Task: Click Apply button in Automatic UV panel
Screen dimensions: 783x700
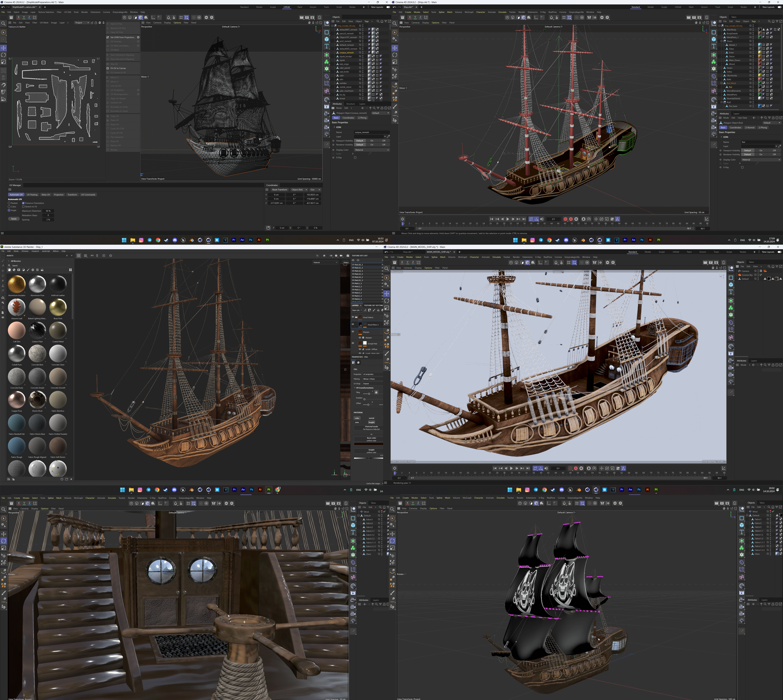Action: [x=14, y=219]
